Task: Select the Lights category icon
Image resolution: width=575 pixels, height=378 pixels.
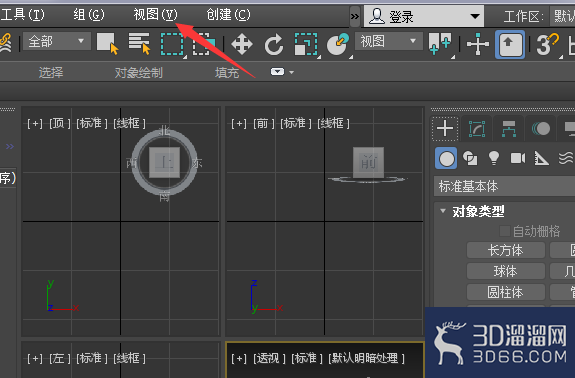Action: coord(494,158)
